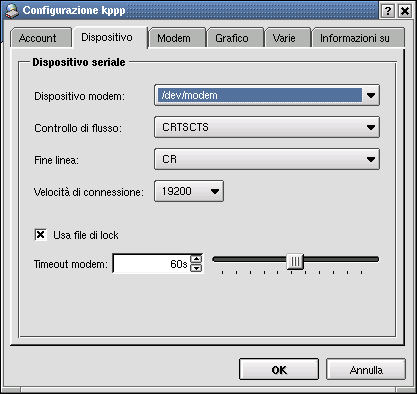Open the Varie tab
Viewport: 417px width, 394px height.
pos(287,38)
